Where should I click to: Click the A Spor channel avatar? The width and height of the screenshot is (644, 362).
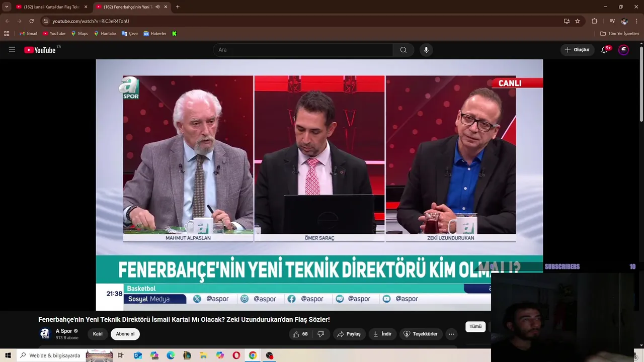[x=45, y=334]
